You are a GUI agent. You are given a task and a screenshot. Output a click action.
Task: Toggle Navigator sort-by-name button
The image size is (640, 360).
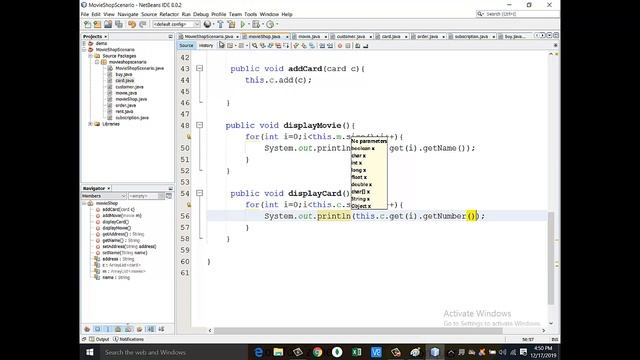tap(151, 329)
